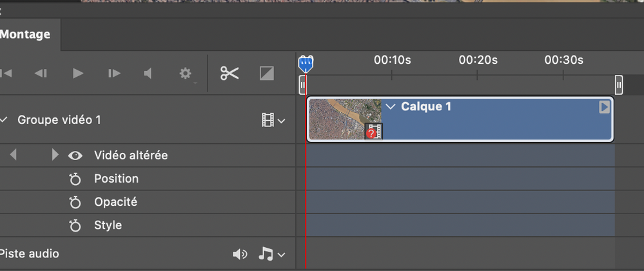Step forward to next frame
Image resolution: width=644 pixels, height=271 pixels.
[114, 74]
